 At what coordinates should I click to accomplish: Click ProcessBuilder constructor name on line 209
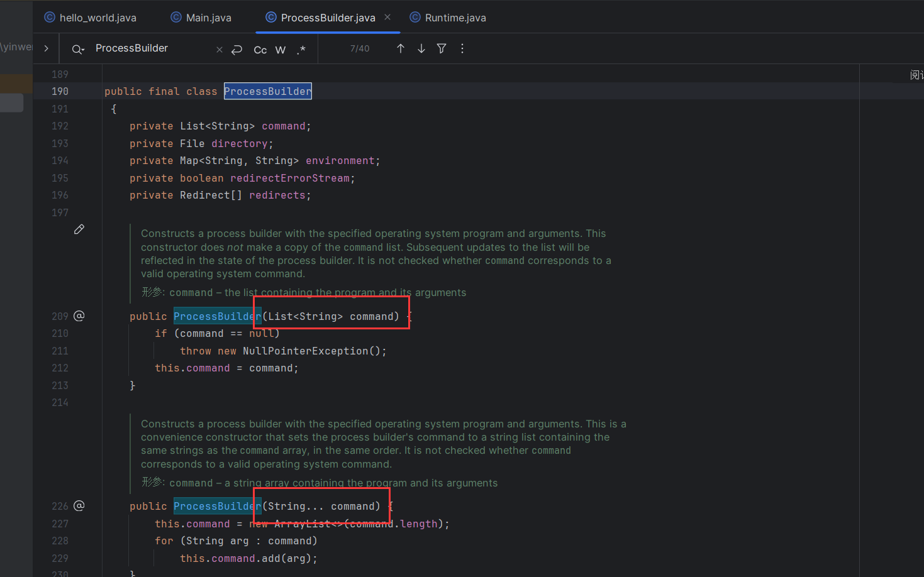point(218,316)
